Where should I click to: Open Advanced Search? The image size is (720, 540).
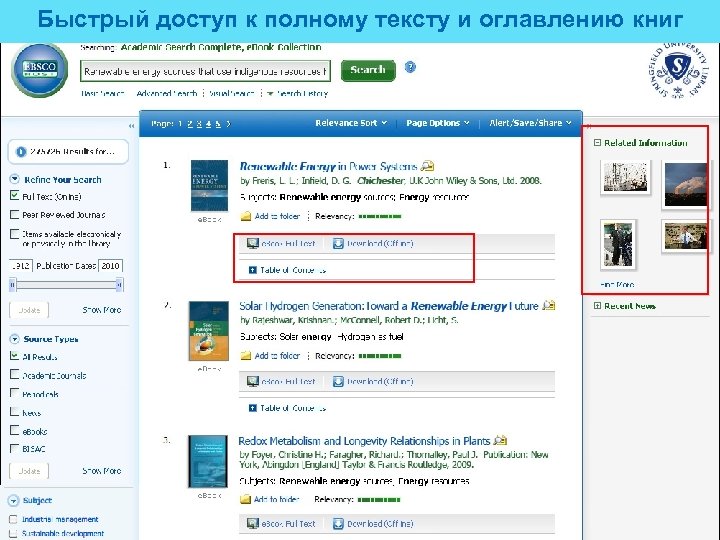coord(167,94)
